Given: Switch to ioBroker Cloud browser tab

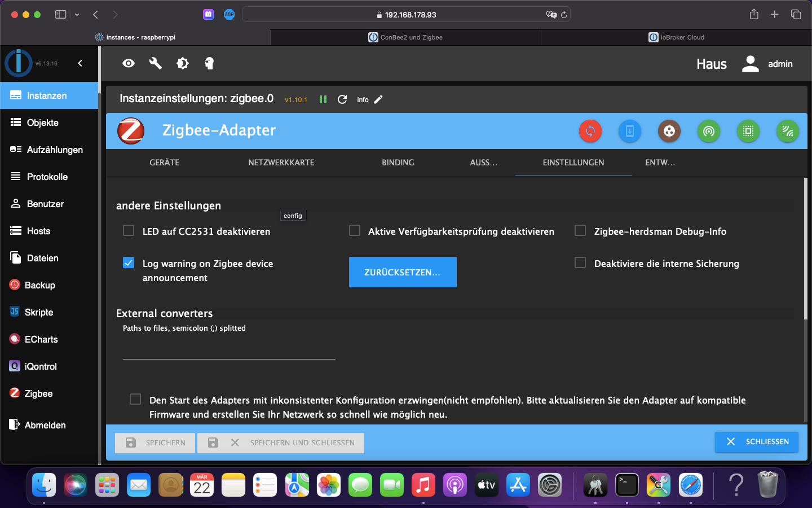Looking at the screenshot, I should coord(676,37).
